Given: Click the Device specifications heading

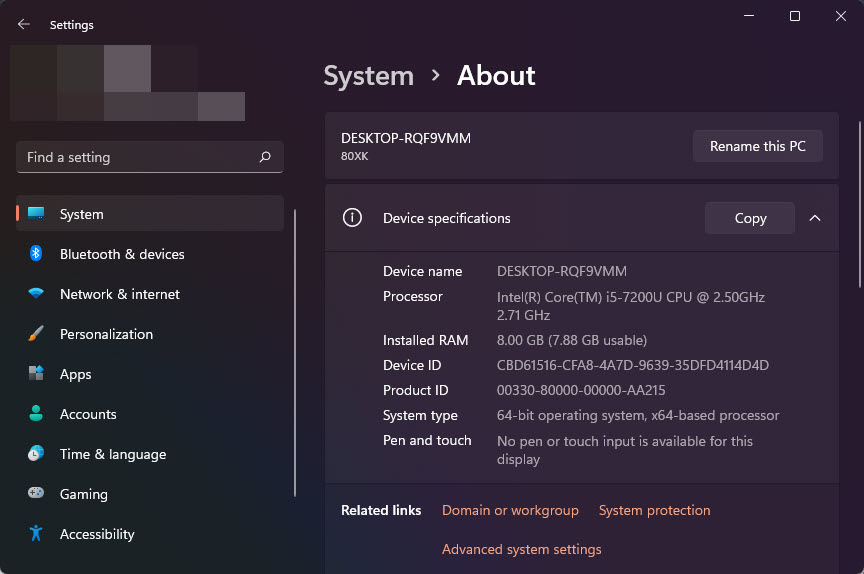Looking at the screenshot, I should [446, 218].
